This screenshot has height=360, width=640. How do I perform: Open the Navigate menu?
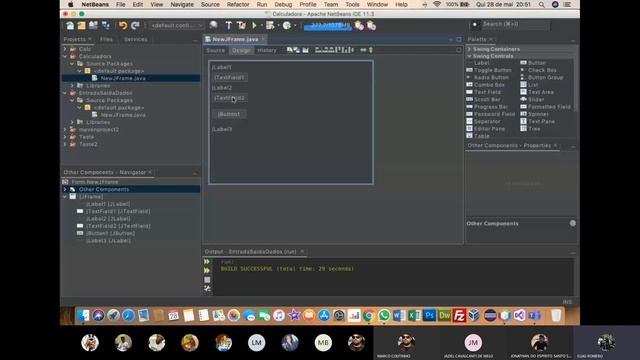coord(182,4)
